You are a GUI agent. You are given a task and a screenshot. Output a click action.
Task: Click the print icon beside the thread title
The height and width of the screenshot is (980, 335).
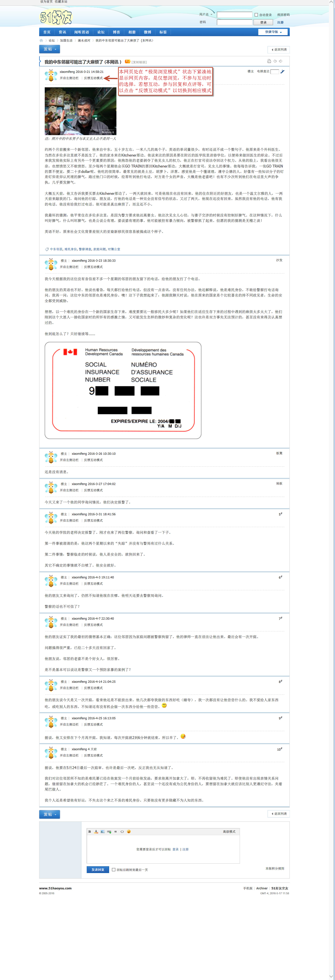(269, 61)
